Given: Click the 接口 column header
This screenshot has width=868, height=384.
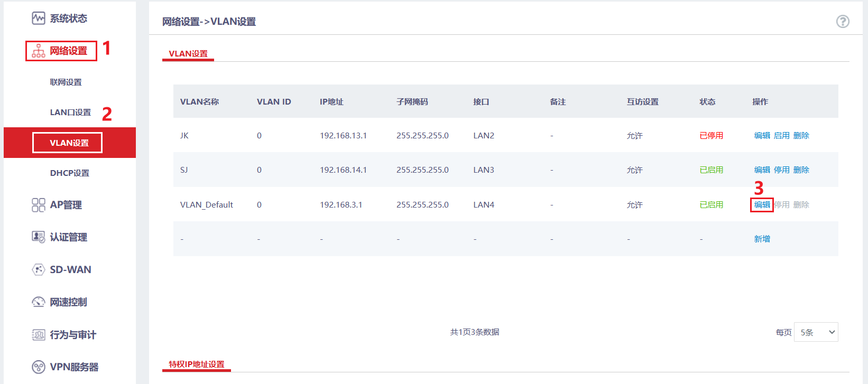Looking at the screenshot, I should coord(481,102).
